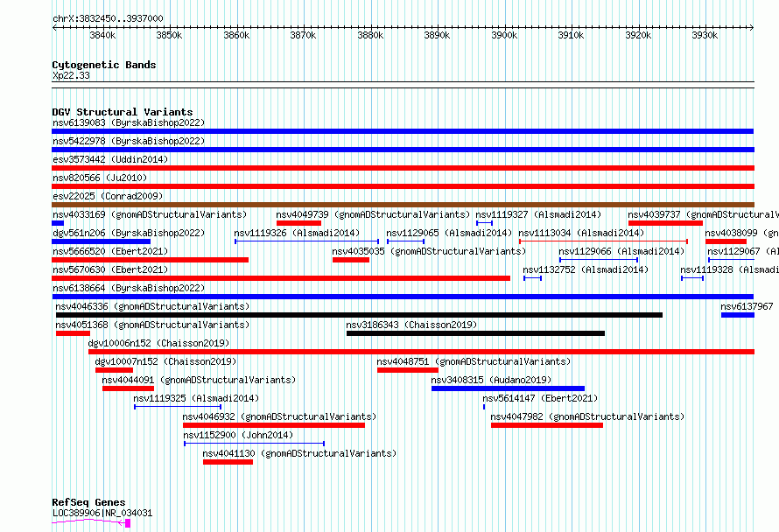Open the esv3573442 (Uddin2014) variant label
The image size is (779, 532).
[110, 159]
